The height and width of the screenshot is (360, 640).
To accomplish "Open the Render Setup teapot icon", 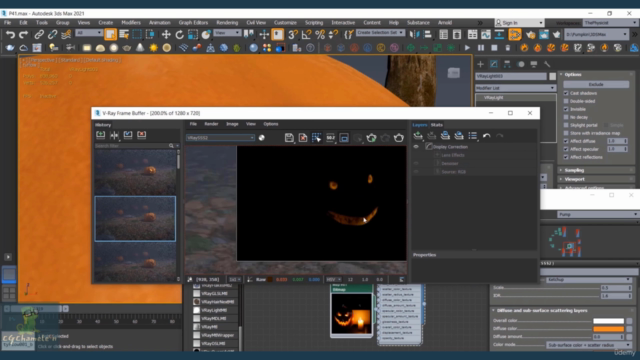I will pos(530,35).
